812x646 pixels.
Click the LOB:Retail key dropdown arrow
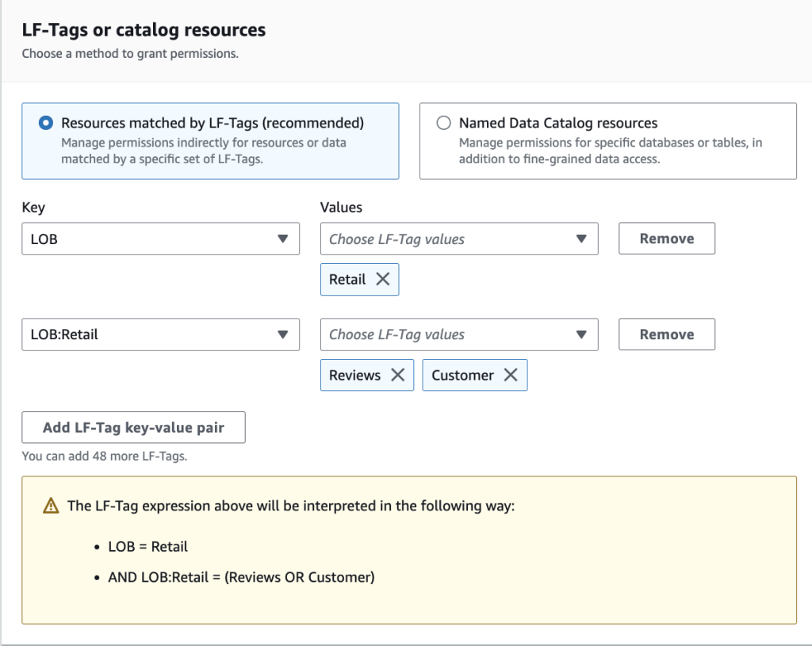tap(283, 334)
